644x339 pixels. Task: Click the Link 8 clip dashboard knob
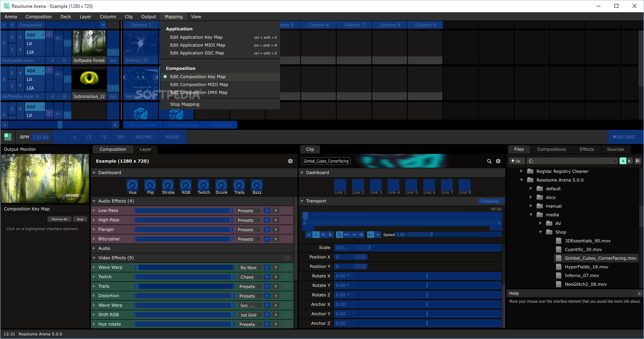point(465,185)
